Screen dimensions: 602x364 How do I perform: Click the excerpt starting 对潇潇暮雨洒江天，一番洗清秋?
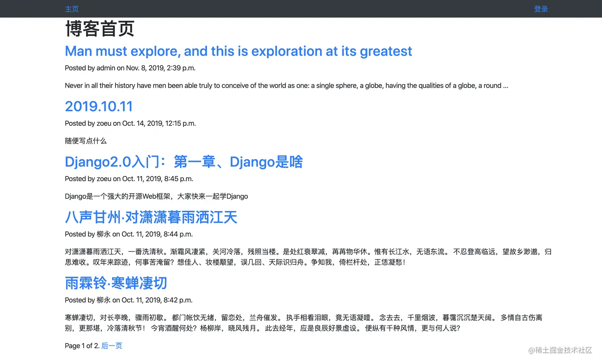(308, 257)
